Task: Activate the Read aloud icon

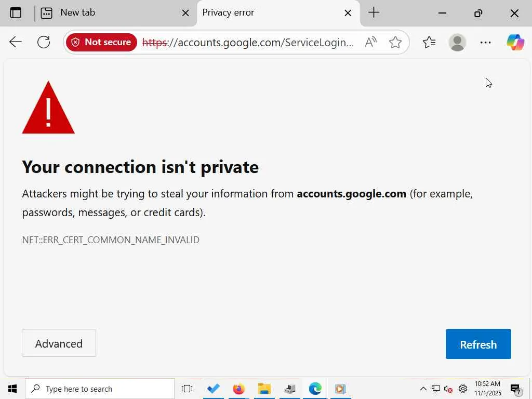Action: click(x=370, y=42)
